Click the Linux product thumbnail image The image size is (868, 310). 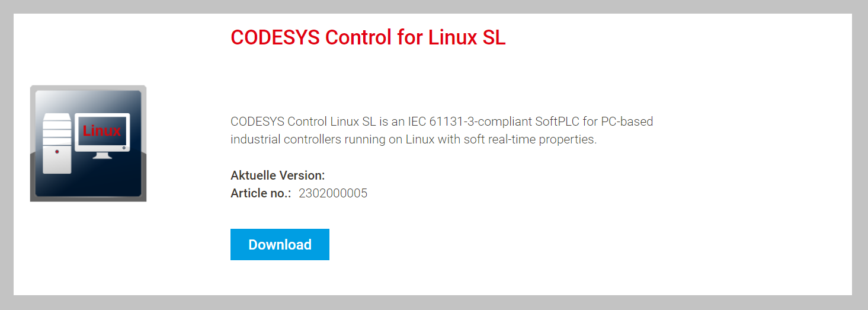pyautogui.click(x=88, y=143)
